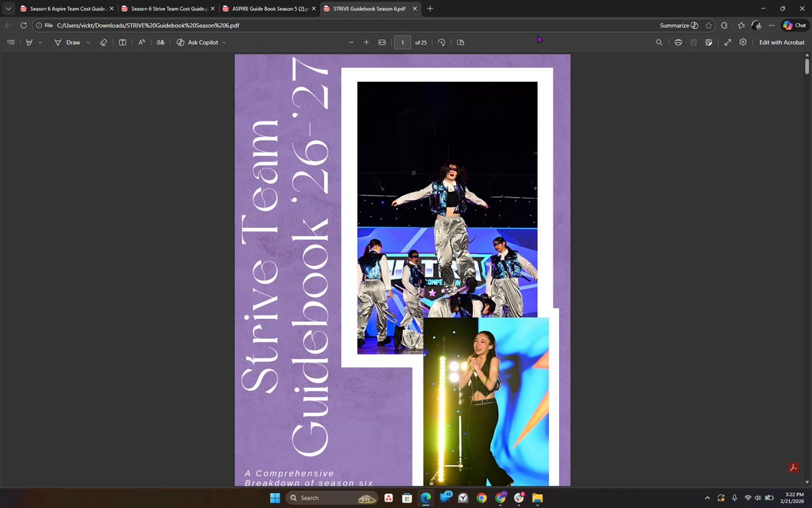Open the Edge profile avatar
This screenshot has height=508, width=812.
click(x=756, y=25)
